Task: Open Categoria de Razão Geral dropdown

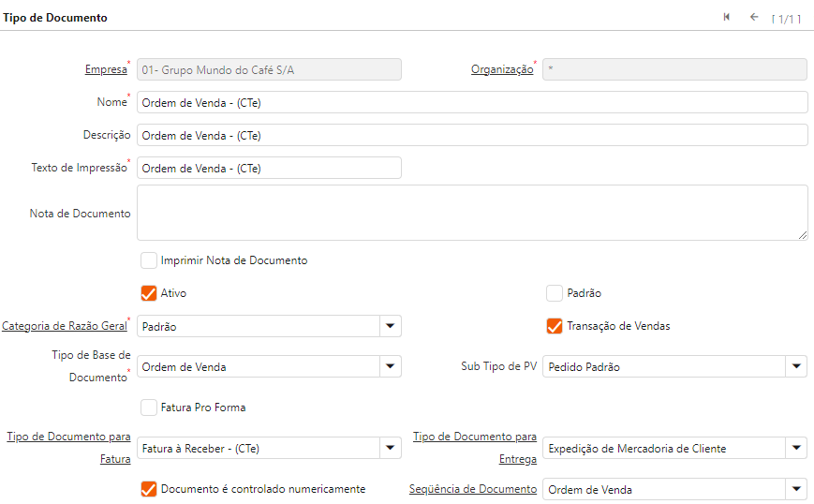Action: (390, 326)
